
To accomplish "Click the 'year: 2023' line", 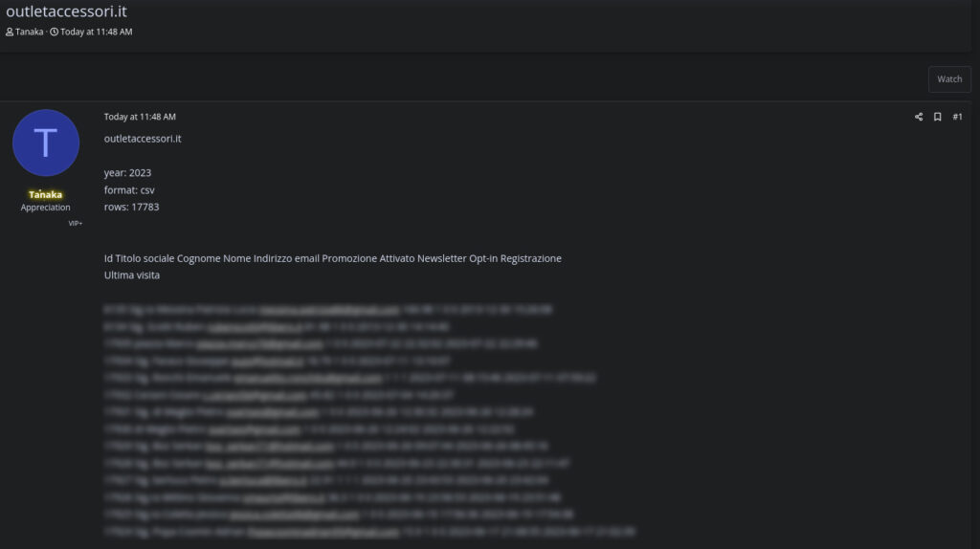I will tap(127, 173).
